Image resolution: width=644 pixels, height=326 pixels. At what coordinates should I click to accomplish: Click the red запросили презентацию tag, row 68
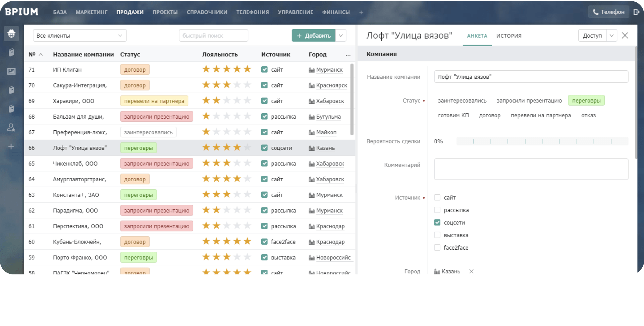157,117
